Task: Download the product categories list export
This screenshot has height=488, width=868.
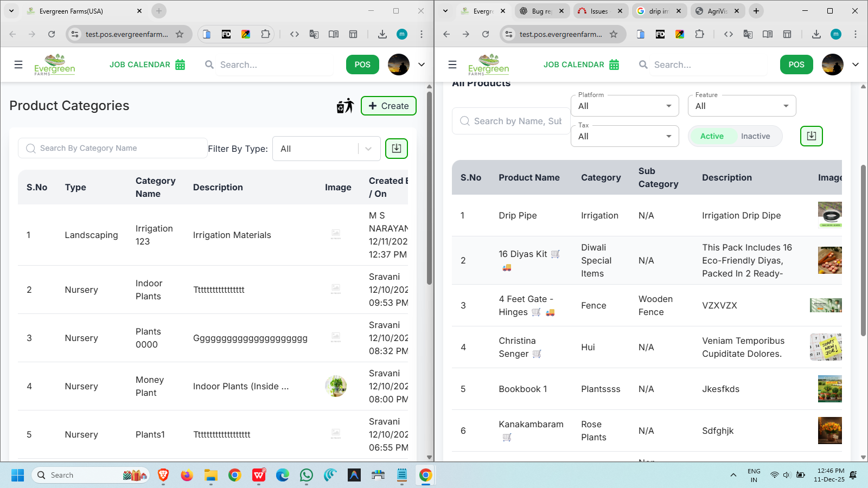Action: pyautogui.click(x=397, y=149)
